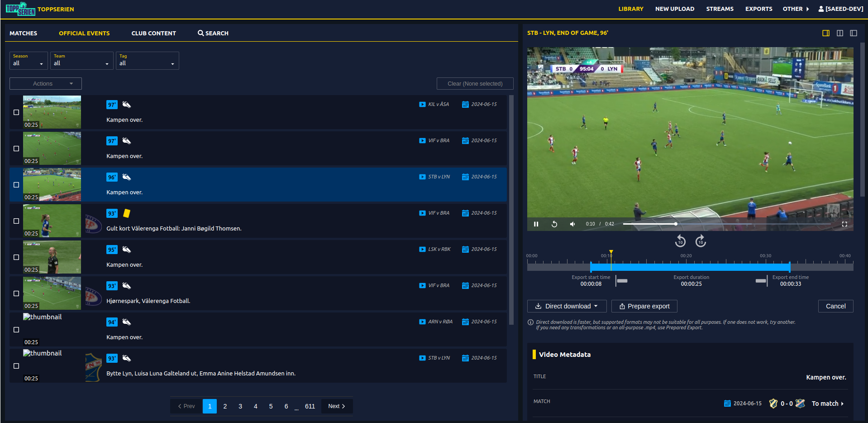Screen dimensions: 868x423
Task: Open the Season filter dropdown
Action: 28,61
